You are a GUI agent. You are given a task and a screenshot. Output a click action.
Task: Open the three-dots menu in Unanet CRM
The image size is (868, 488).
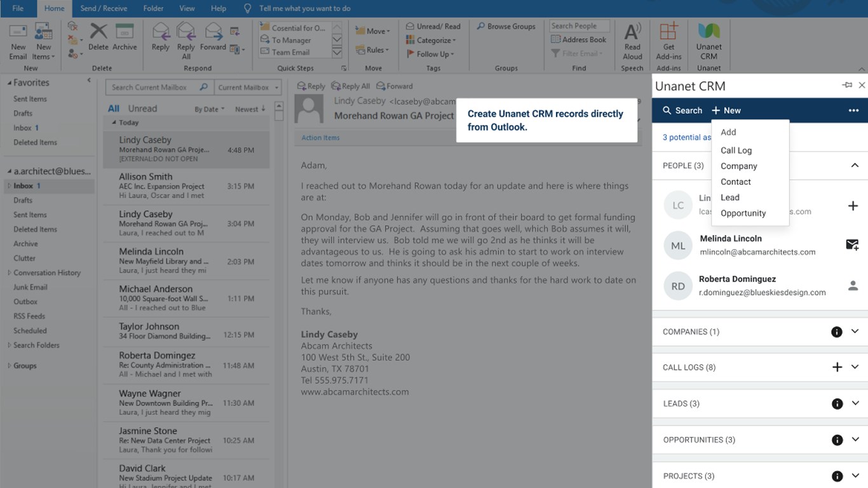(x=853, y=111)
